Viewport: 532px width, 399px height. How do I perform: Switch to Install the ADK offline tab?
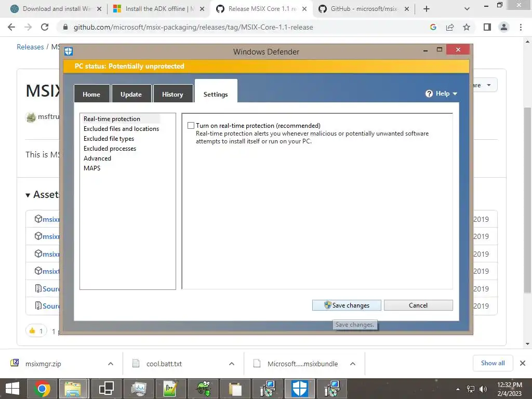tap(159, 9)
